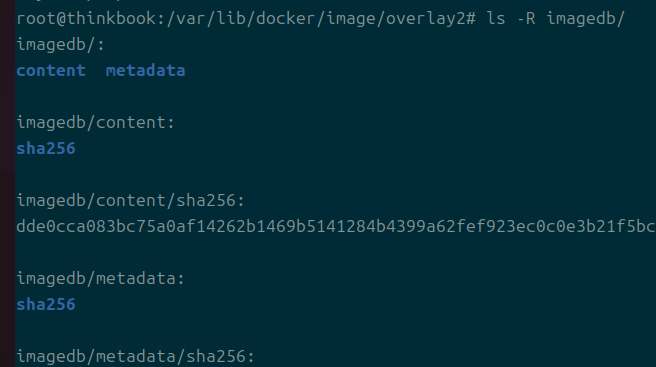Click the sha256 entry under imagedb/metadata

click(46, 304)
